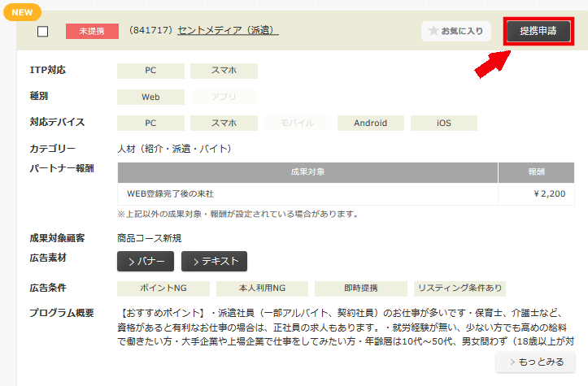
Task: Expand details with もっとみる button
Action: [x=535, y=362]
